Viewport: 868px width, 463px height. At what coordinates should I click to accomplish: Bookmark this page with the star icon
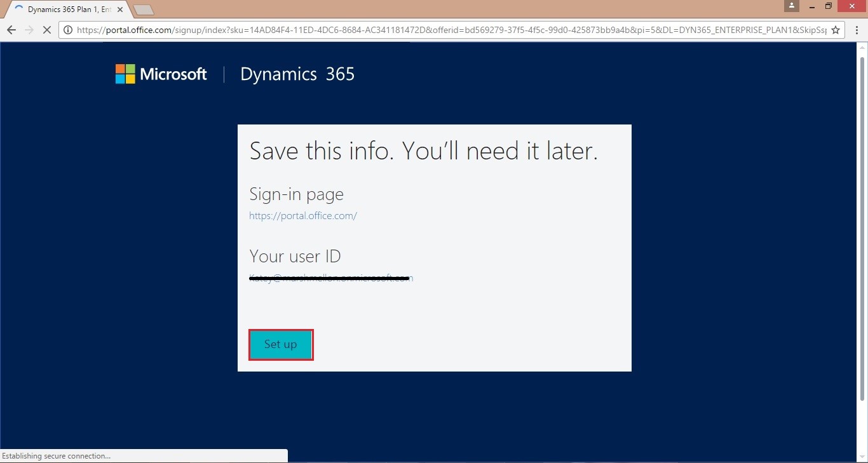[x=836, y=30]
